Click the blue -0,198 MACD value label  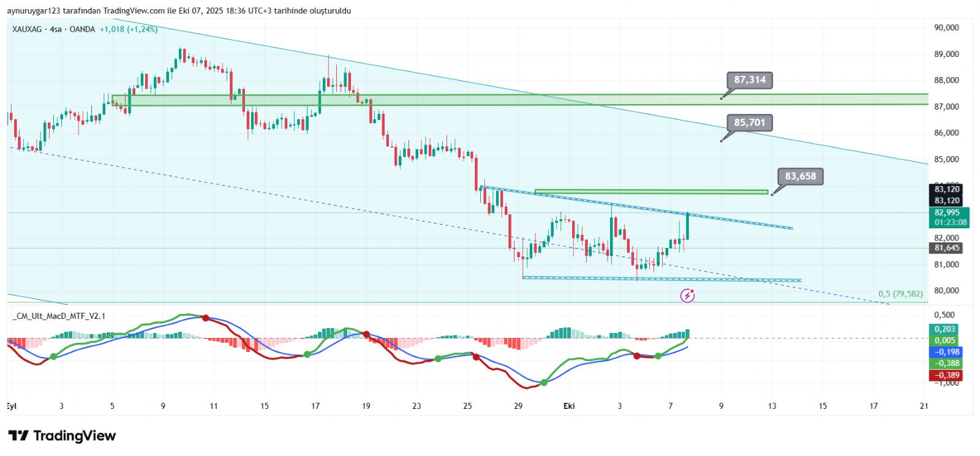click(x=945, y=352)
